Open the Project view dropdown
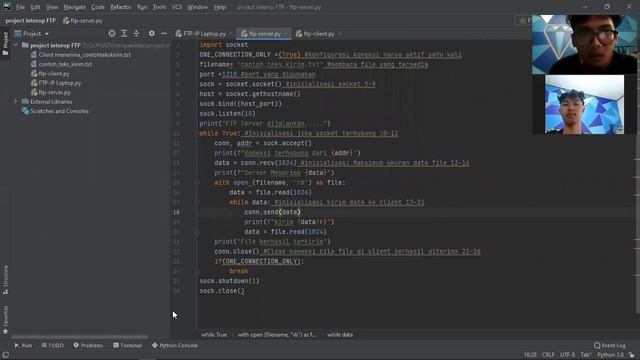 pyautogui.click(x=32, y=33)
